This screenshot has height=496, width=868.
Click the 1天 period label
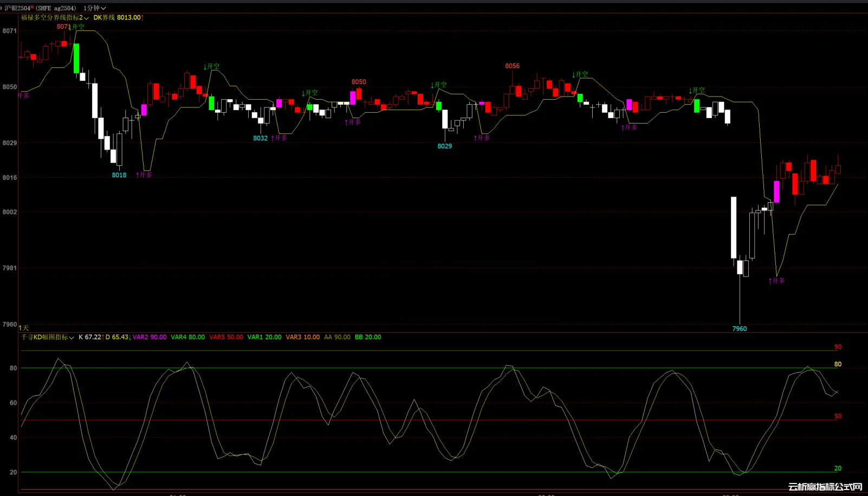click(23, 328)
